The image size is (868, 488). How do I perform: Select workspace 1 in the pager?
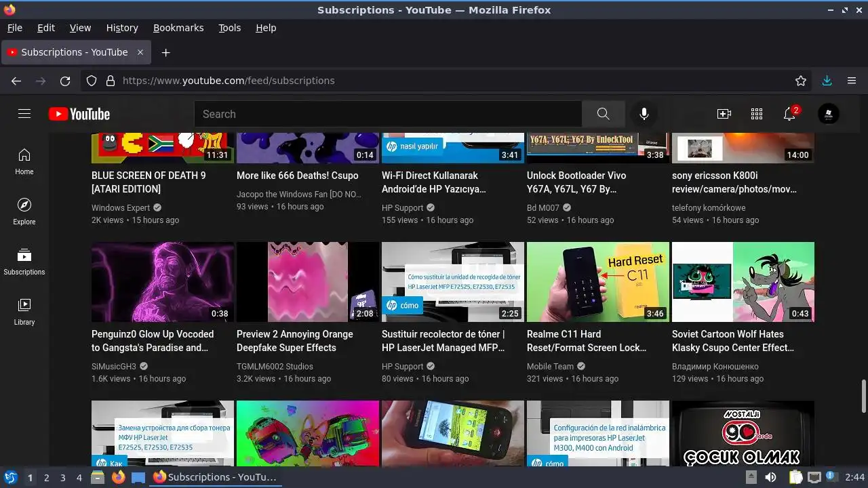(x=30, y=478)
